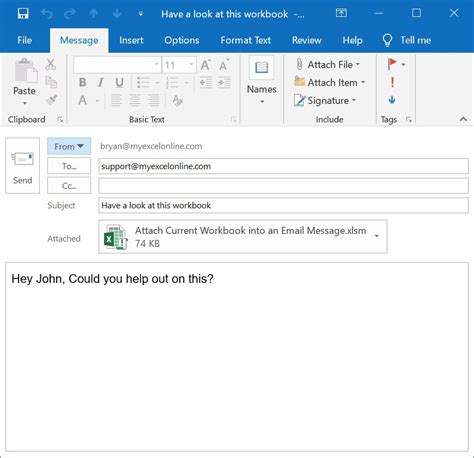Viewport: 474px width, 458px height.
Task: Cut selection with the scissors icon
Action: coord(51,64)
